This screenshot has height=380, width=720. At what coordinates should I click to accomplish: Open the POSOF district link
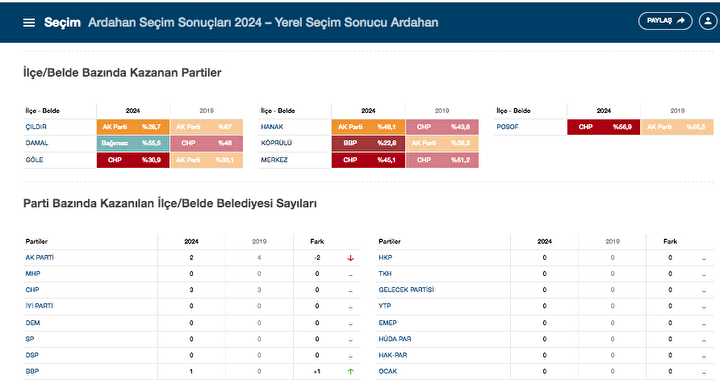(x=507, y=127)
